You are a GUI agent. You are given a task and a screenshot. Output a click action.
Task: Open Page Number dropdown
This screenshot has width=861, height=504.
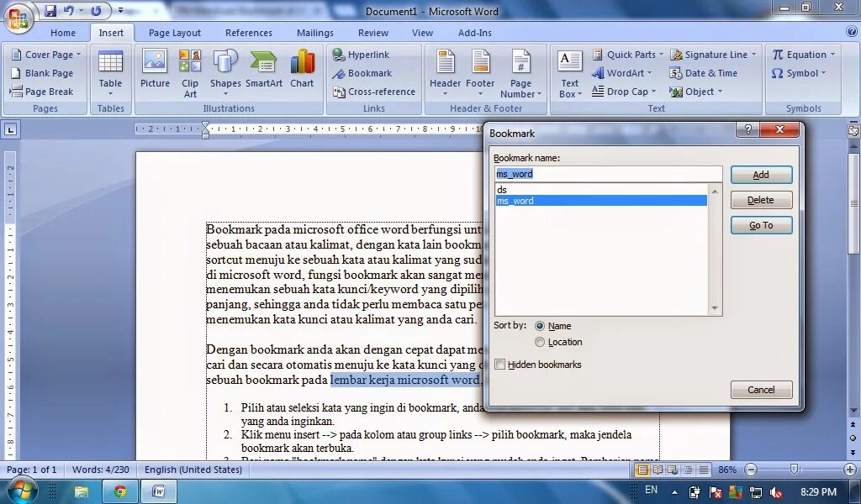(520, 73)
